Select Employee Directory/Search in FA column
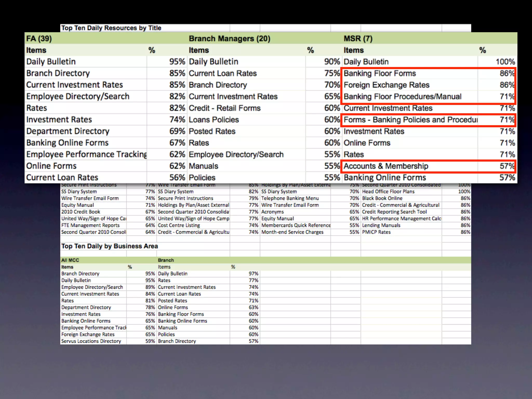532x399 pixels. 78,96
